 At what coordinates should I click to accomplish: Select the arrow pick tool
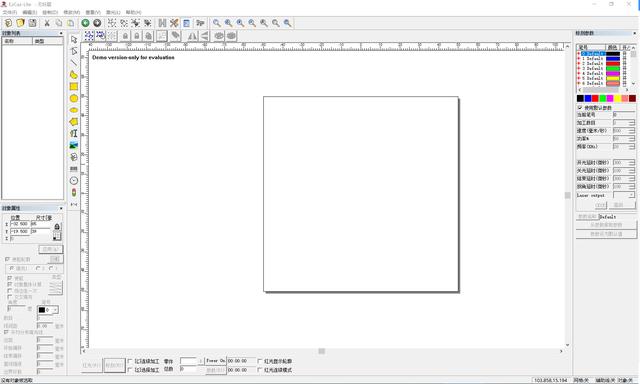pyautogui.click(x=74, y=39)
